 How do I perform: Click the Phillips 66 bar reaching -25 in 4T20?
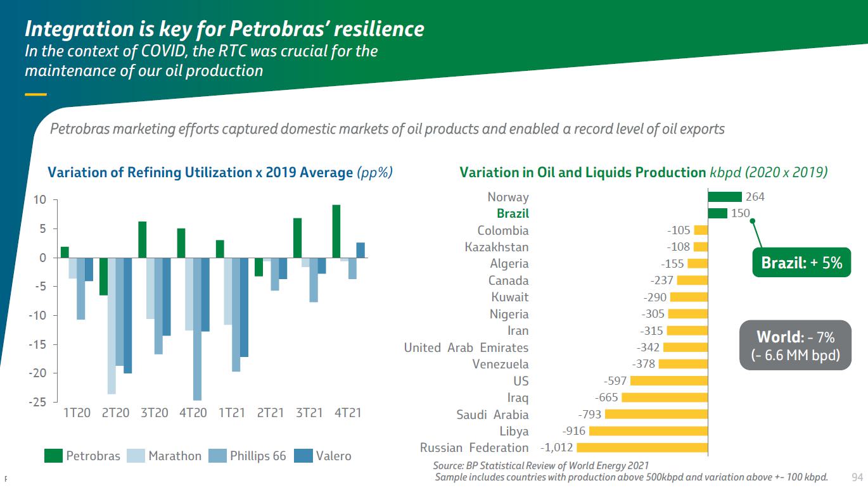pos(197,329)
